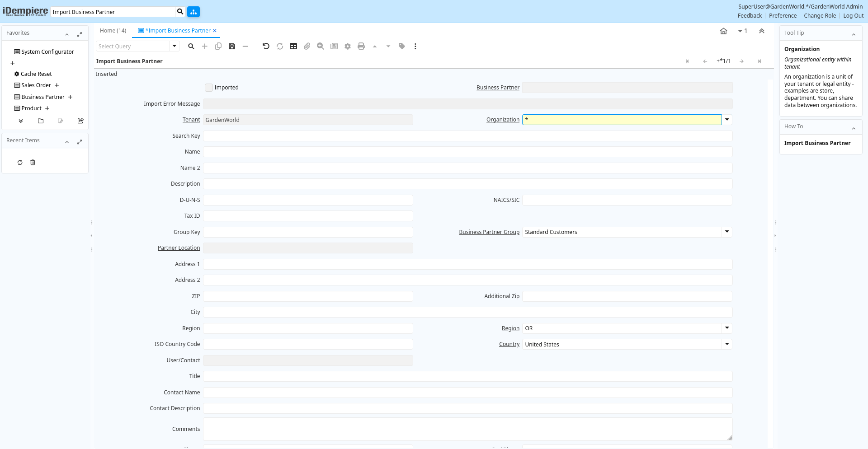Open the Find record magnifier icon
Image resolution: width=868 pixels, height=449 pixels.
[x=191, y=46]
